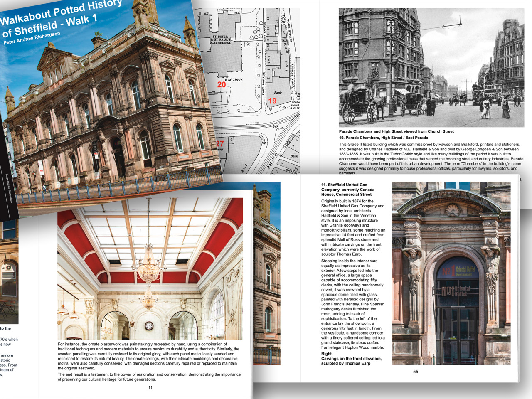The width and height of the screenshot is (532, 399).
Task: Click the red number 27 on the map
Action: pos(220,143)
